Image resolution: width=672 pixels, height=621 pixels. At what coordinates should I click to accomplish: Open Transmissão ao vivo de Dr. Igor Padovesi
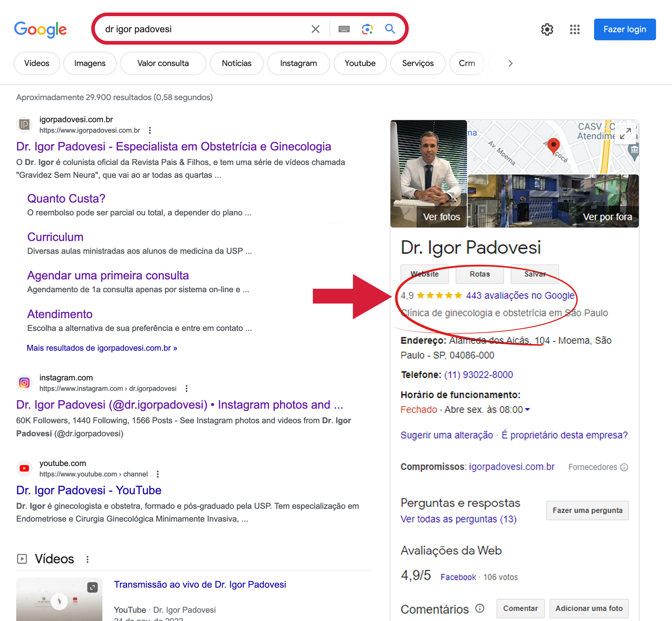pyautogui.click(x=200, y=584)
